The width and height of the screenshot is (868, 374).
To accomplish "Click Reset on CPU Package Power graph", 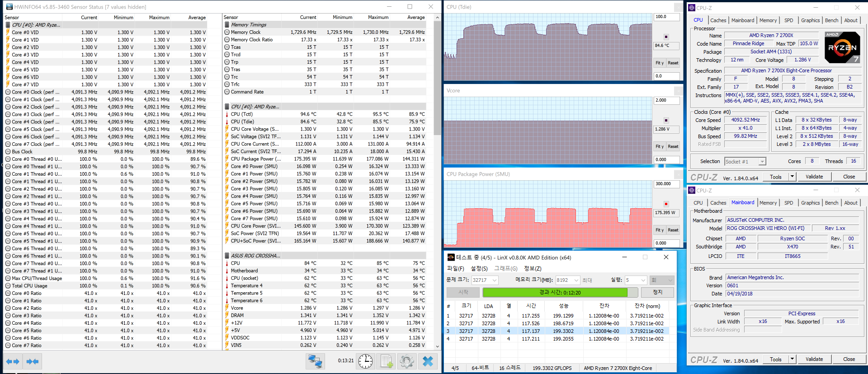I will tap(673, 230).
